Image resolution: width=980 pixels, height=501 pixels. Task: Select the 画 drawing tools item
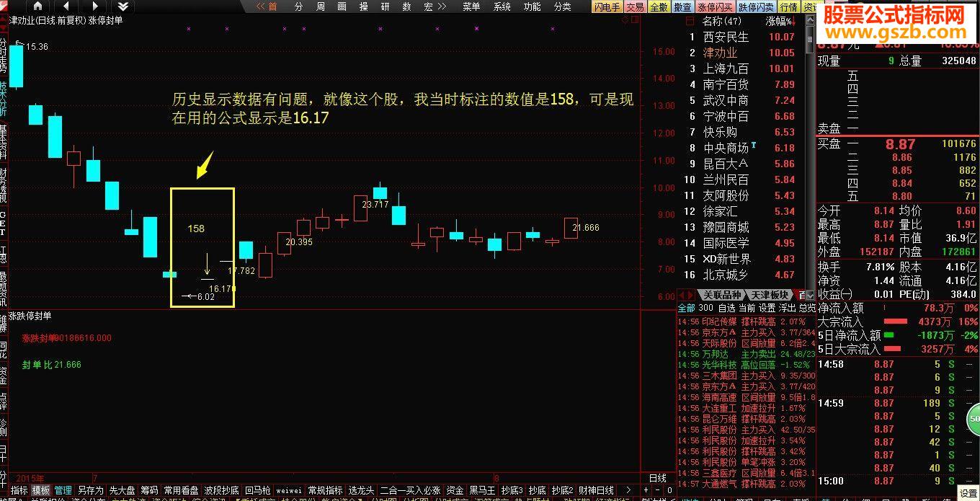[342, 6]
